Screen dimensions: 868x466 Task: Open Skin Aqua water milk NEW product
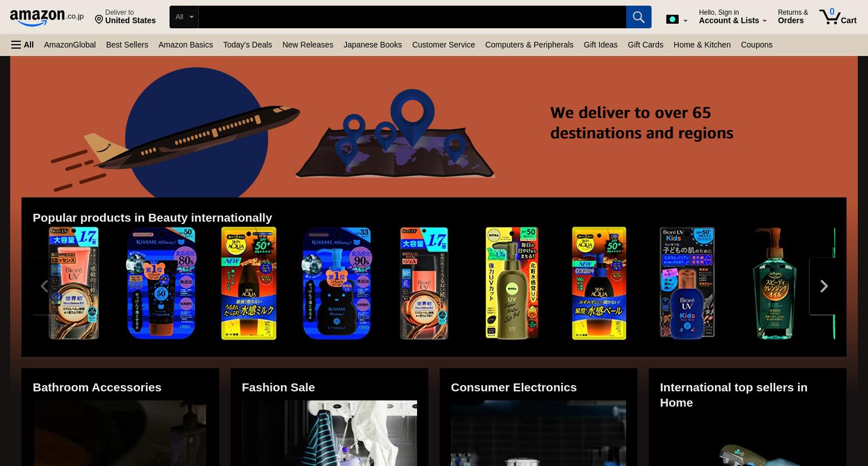pos(249,283)
